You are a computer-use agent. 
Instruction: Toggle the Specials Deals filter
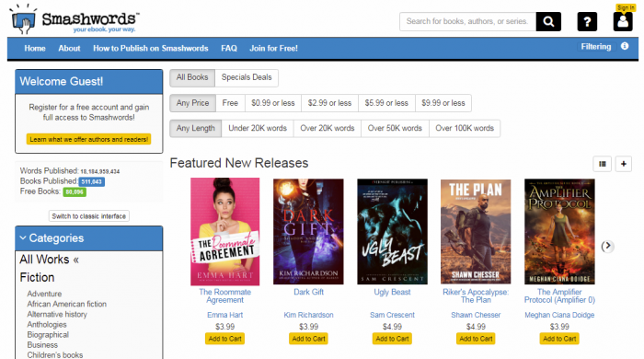(x=247, y=77)
